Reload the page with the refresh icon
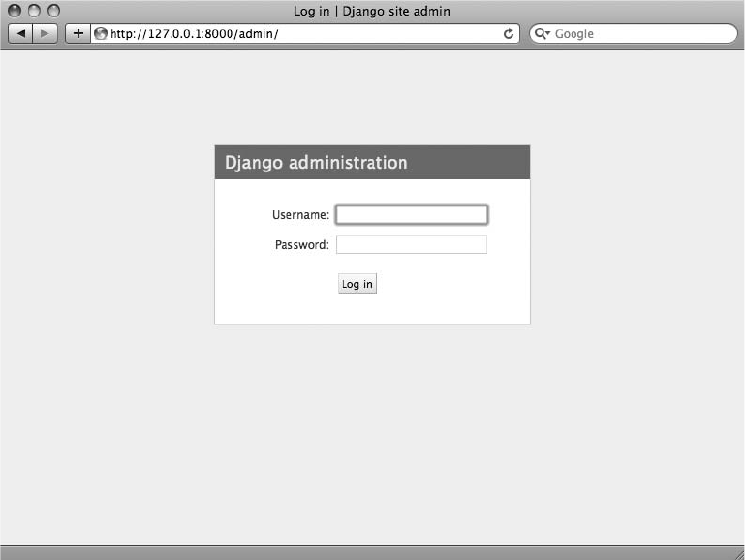 point(509,34)
